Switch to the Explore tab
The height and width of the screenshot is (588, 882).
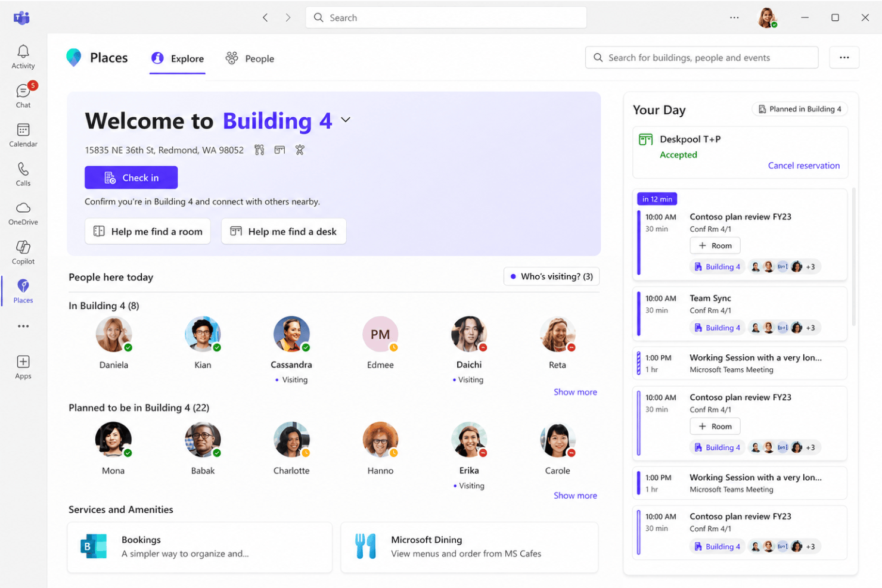tap(178, 58)
